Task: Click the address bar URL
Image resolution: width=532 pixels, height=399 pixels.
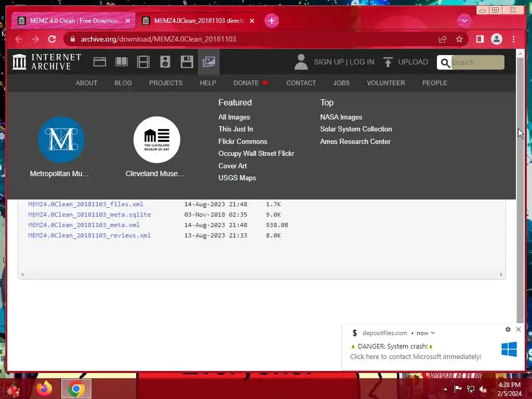Action: pos(158,39)
